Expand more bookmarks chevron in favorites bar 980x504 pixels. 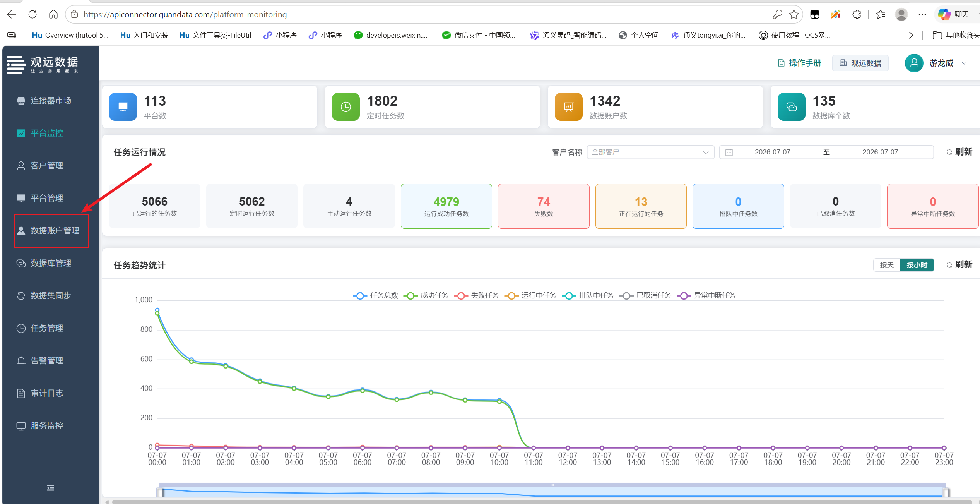911,35
